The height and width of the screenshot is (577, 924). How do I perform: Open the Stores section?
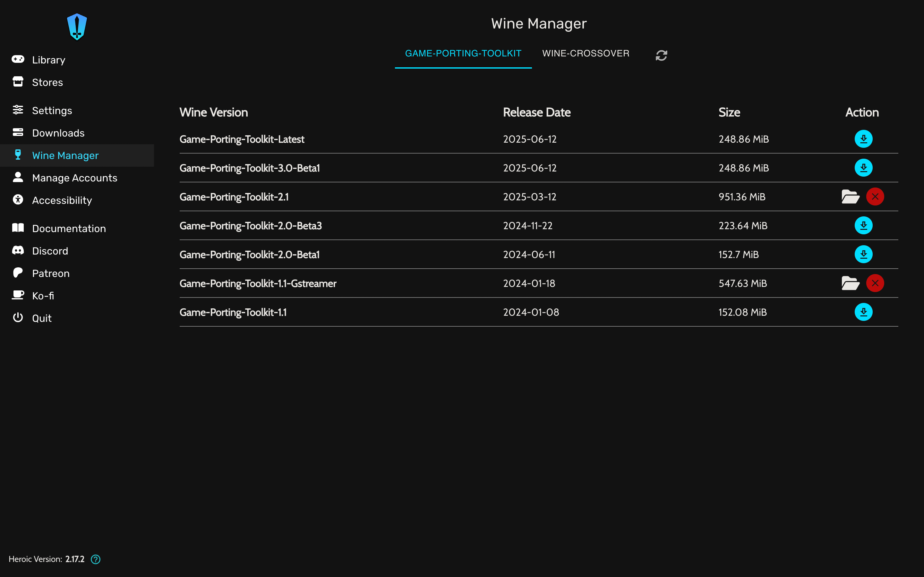[47, 82]
